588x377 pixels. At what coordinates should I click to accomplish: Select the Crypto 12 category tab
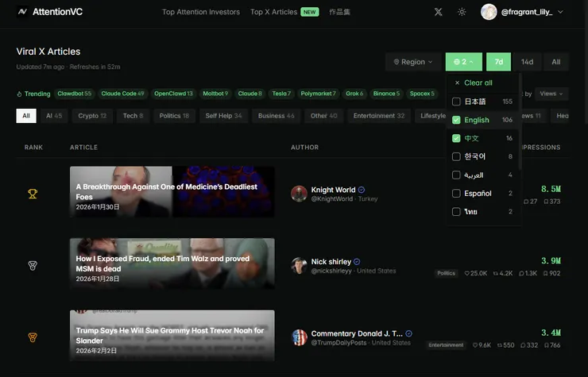(92, 116)
